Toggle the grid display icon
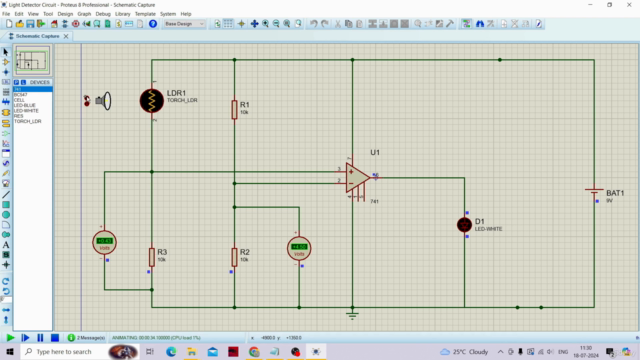 point(228,24)
